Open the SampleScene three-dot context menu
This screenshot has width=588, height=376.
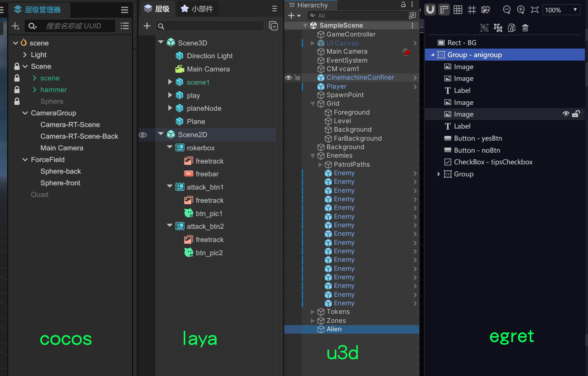(x=412, y=25)
